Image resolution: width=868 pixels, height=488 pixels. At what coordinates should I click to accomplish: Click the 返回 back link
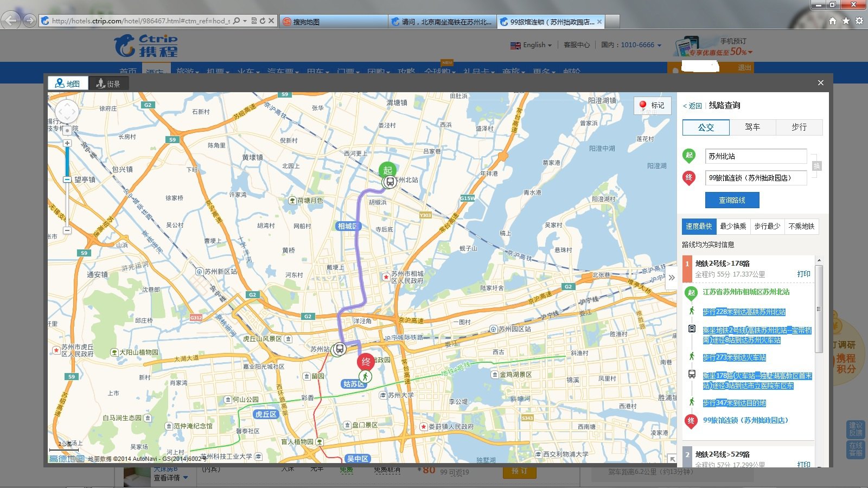click(x=693, y=106)
